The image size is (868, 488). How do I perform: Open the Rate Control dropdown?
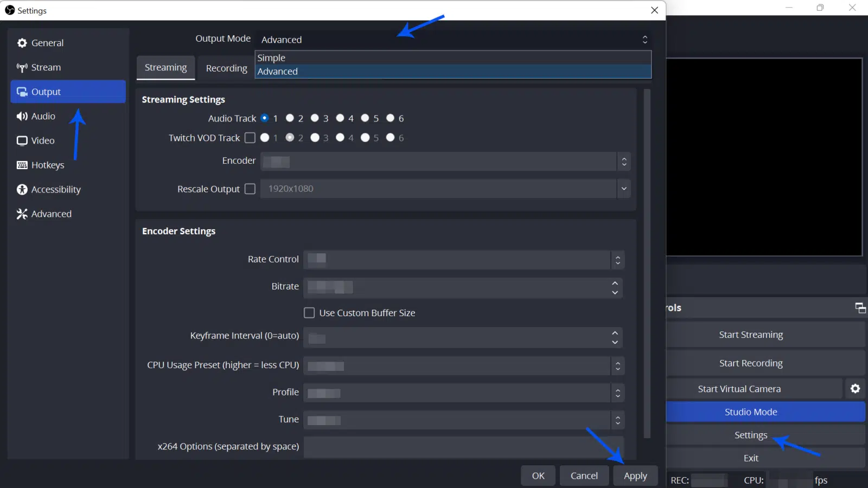(617, 260)
